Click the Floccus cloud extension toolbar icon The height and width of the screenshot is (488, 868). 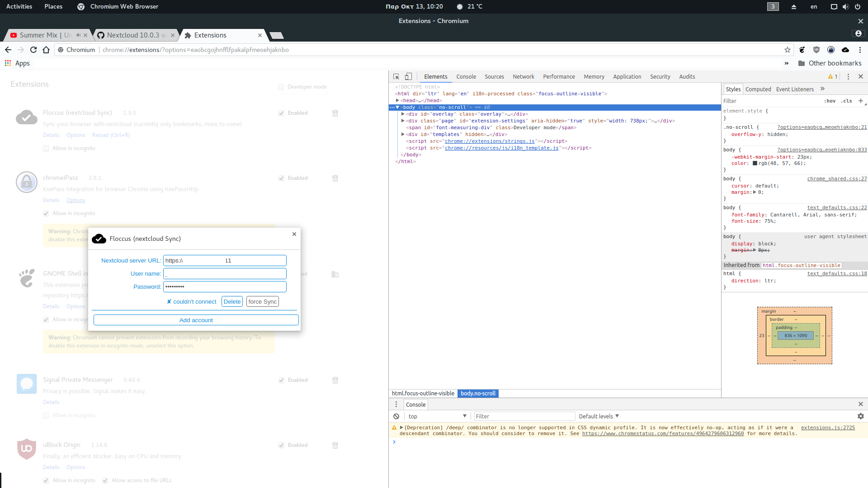(845, 50)
